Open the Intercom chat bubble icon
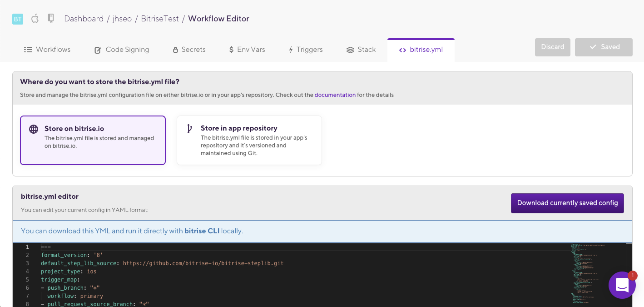This screenshot has height=307, width=644. pos(622,285)
